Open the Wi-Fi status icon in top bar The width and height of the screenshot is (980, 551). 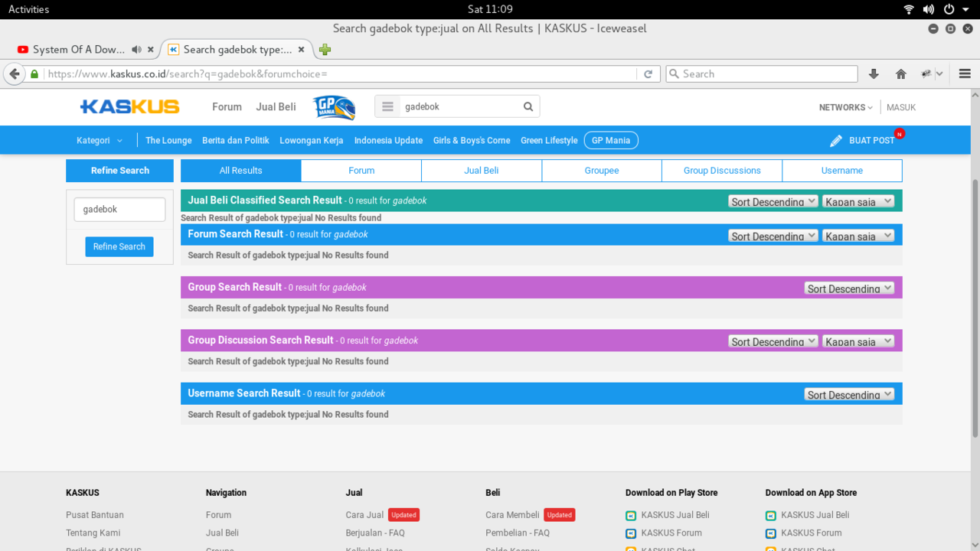pyautogui.click(x=909, y=9)
